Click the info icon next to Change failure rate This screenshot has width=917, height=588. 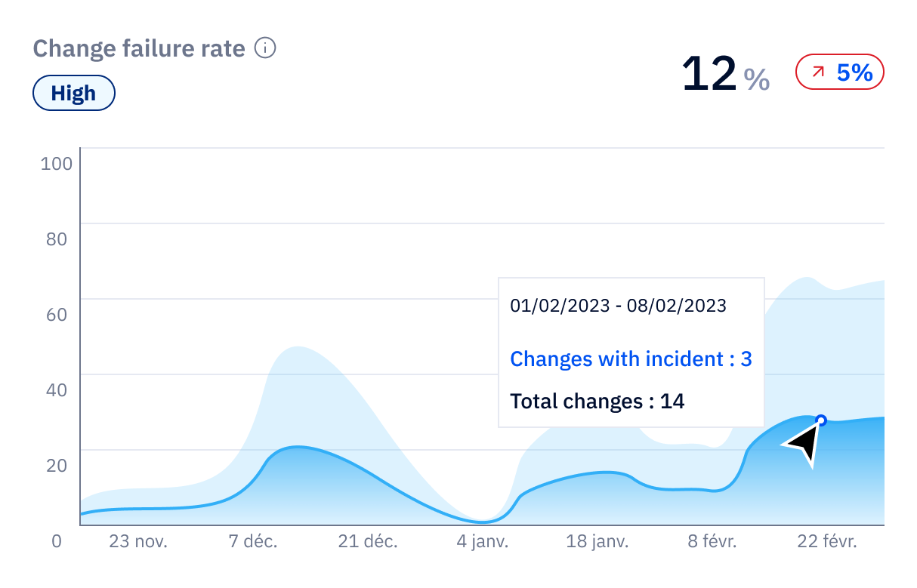point(264,48)
